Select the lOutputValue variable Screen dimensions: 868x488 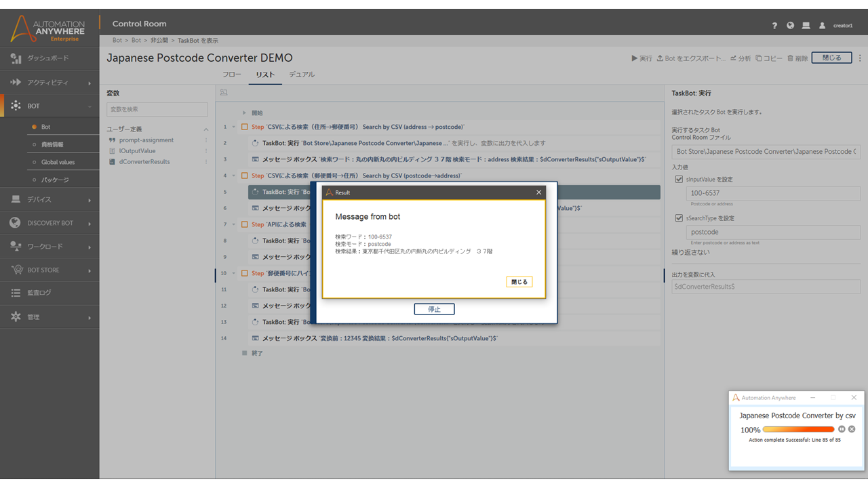[137, 151]
